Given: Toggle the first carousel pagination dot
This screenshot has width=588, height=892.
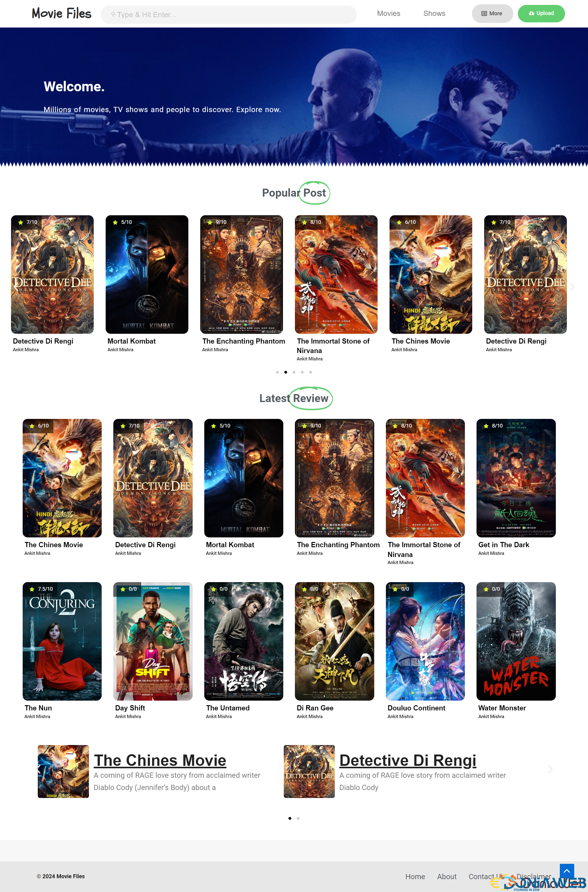Looking at the screenshot, I should point(277,372).
